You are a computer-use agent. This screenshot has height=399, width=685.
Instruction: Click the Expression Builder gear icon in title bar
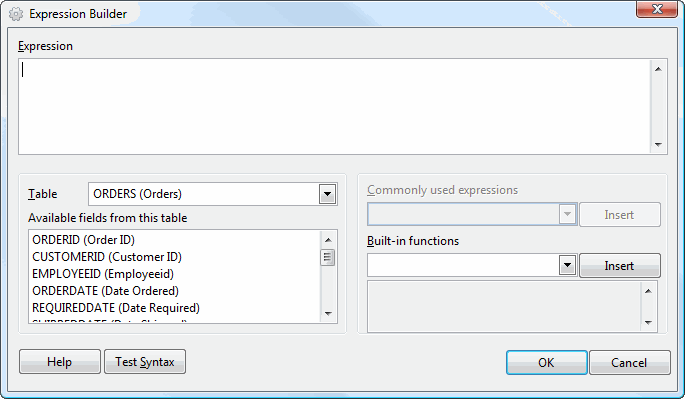16,14
